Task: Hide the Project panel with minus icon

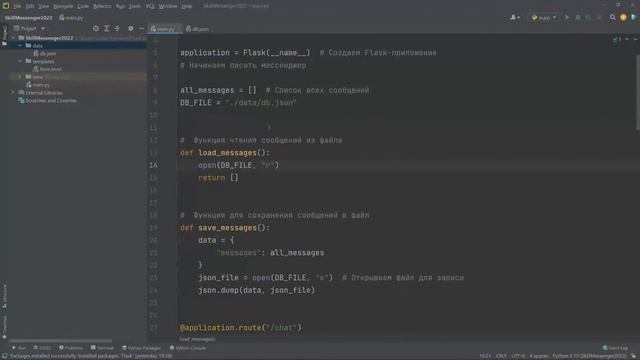Action: (x=142, y=29)
